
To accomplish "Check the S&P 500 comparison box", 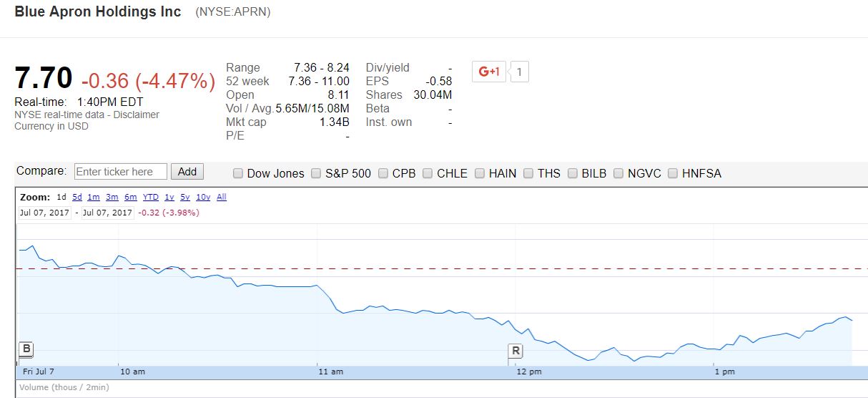I will click(317, 173).
